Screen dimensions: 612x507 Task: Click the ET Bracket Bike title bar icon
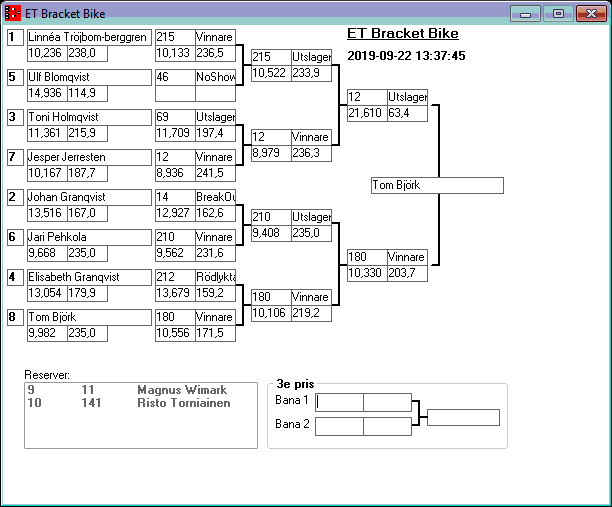click(x=13, y=14)
